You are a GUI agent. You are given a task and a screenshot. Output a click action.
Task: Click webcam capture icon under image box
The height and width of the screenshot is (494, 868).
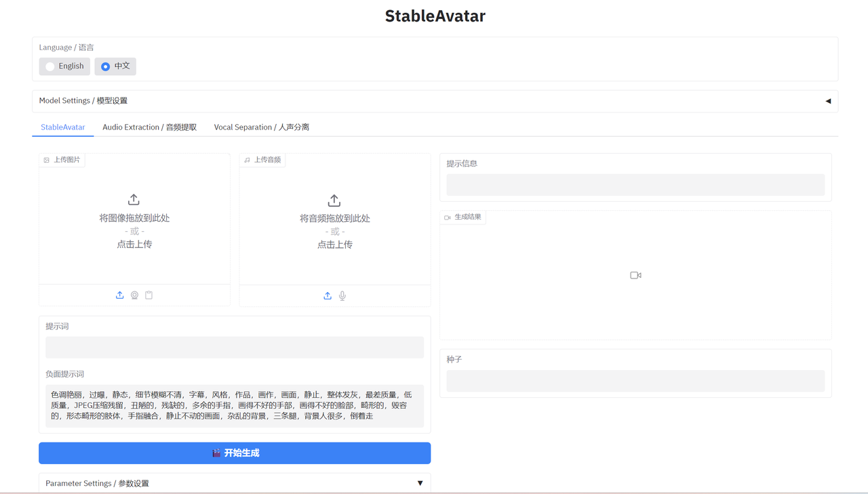(x=134, y=295)
